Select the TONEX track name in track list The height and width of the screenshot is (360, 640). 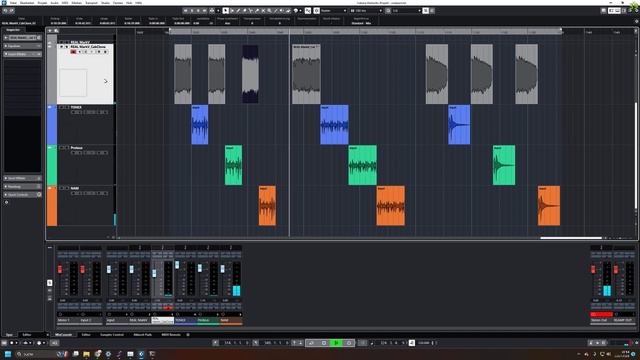click(x=76, y=107)
